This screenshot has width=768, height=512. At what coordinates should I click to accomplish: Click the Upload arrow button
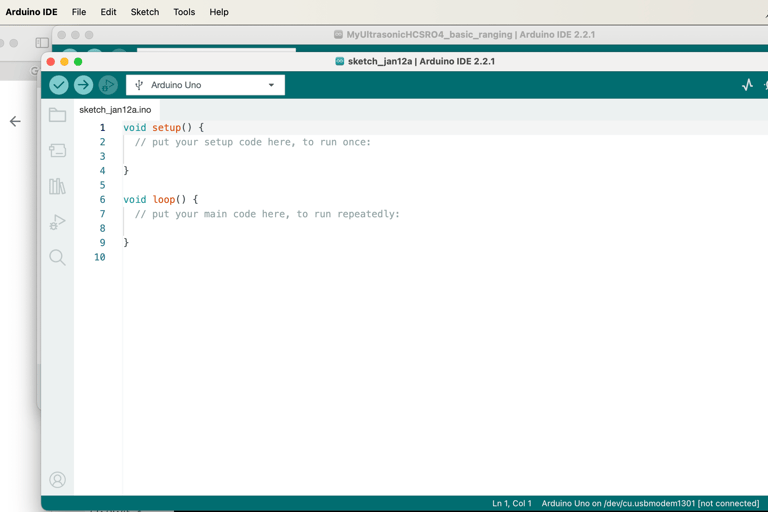click(83, 85)
